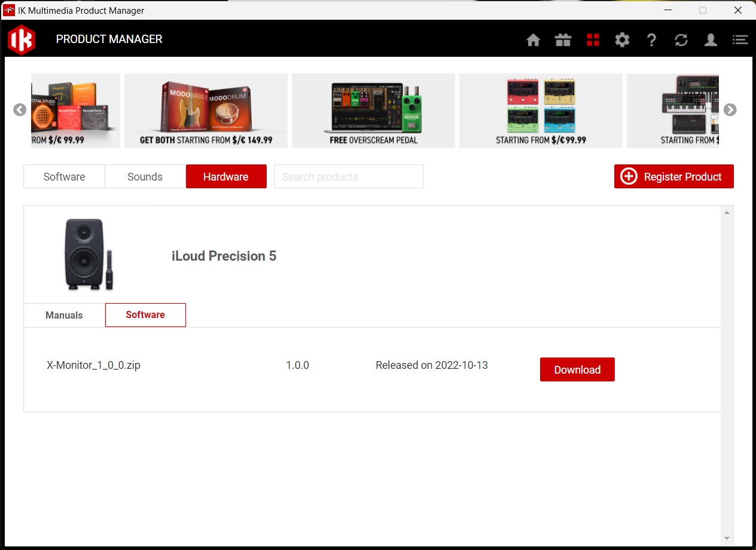Open settings gear icon

pos(622,40)
